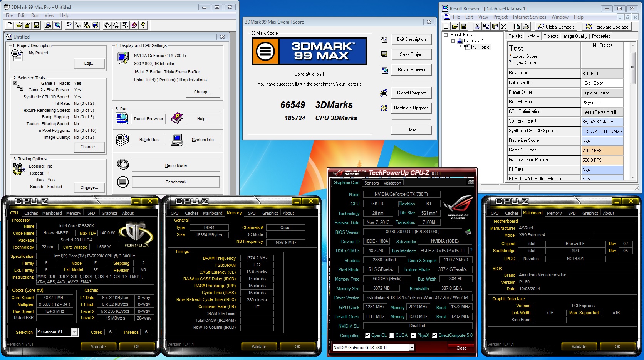Open Graphics tab in rightmost CPU-Z window

tap(590, 213)
